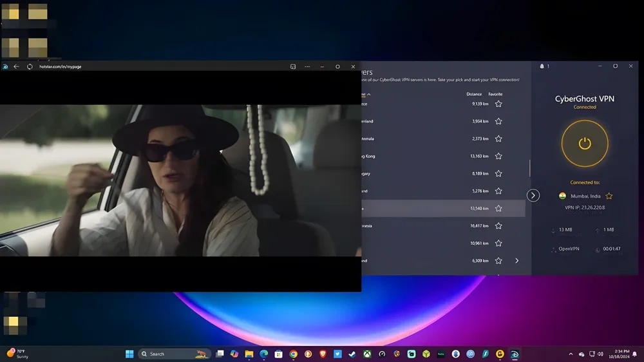Sort the list by Favorite column header
The width and height of the screenshot is (644, 362).
point(495,94)
